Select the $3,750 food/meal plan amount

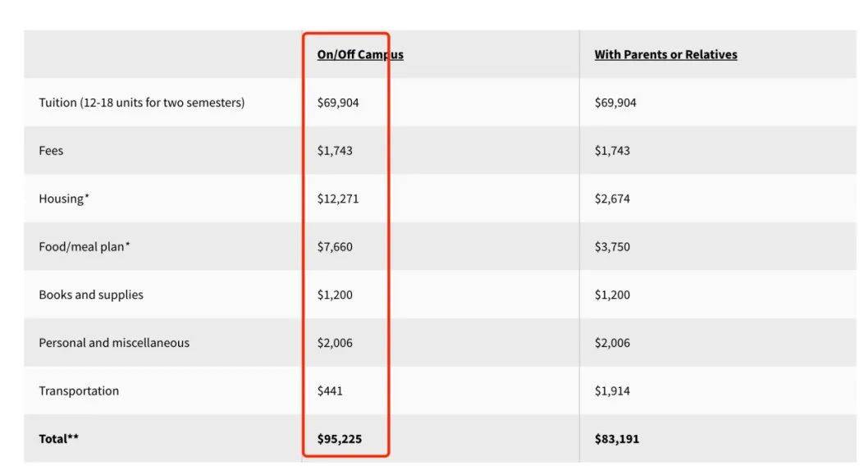point(612,246)
